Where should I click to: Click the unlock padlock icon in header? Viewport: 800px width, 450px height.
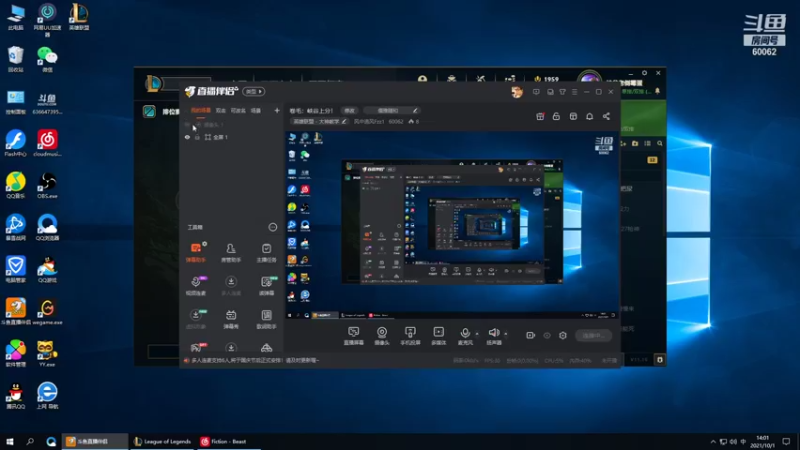[x=556, y=116]
